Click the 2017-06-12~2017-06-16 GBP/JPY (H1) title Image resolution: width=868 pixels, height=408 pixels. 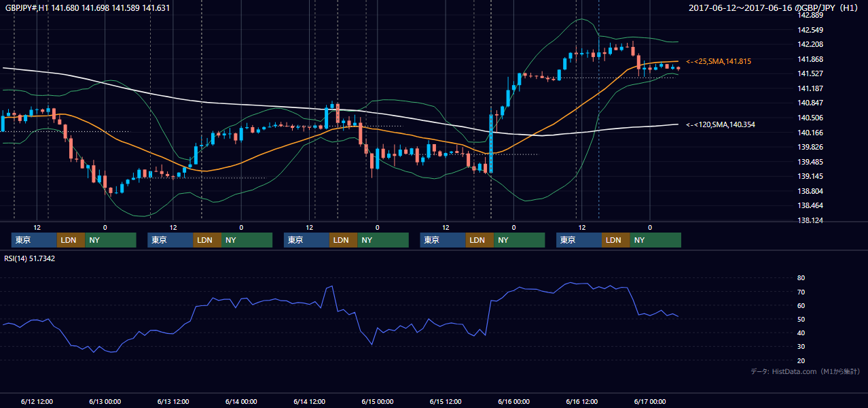coord(775,8)
